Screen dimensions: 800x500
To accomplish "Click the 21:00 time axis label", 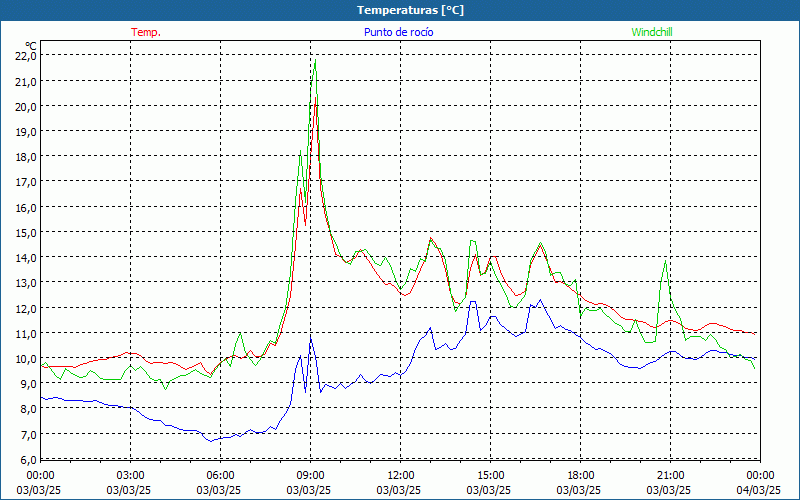I will tap(670, 475).
